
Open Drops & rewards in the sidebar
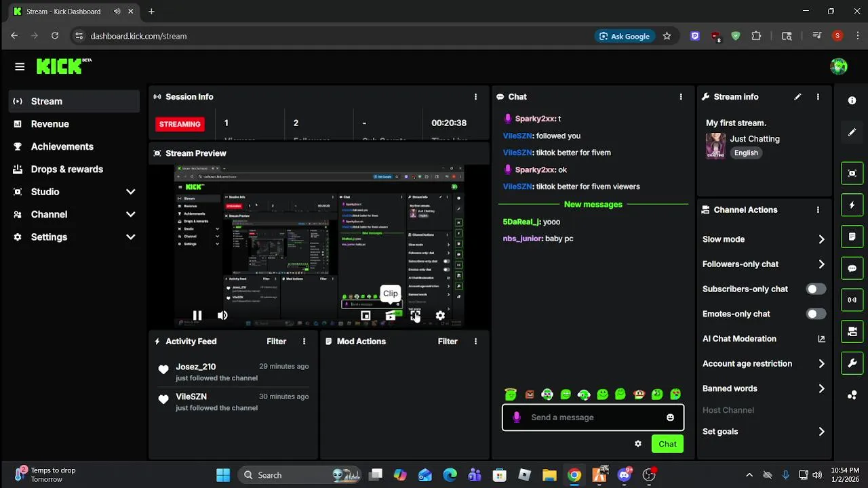pyautogui.click(x=75, y=169)
